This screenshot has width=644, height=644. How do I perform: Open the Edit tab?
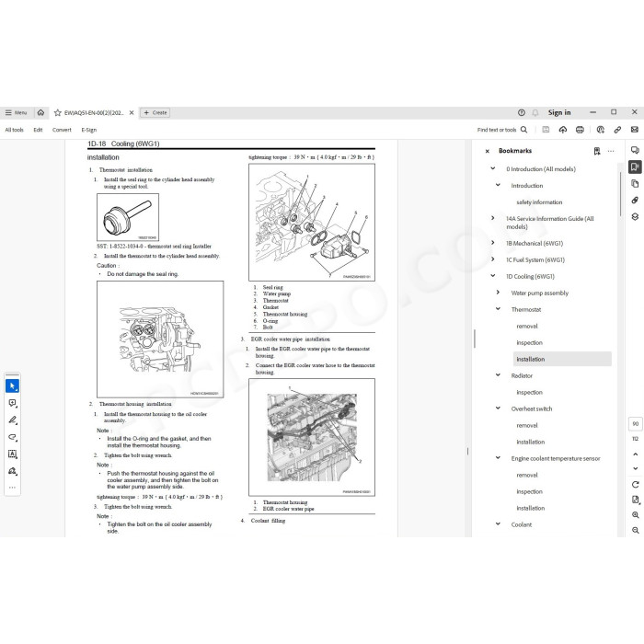[x=38, y=130]
